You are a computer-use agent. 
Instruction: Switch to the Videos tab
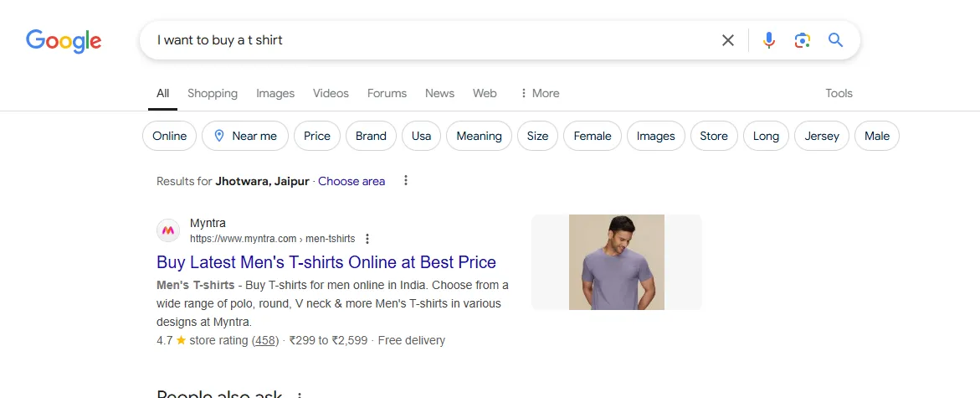point(331,93)
